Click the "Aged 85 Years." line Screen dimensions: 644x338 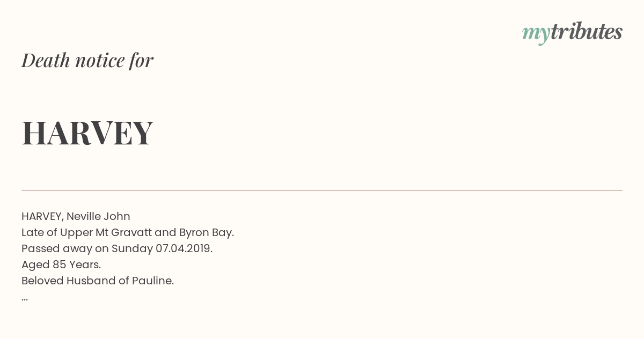click(61, 264)
